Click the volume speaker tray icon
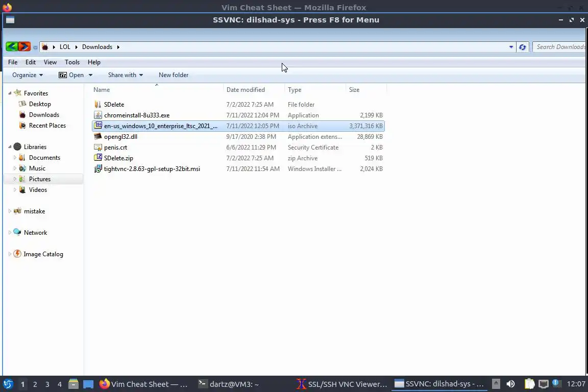Viewport: 588px width, 392px height. tap(510, 384)
